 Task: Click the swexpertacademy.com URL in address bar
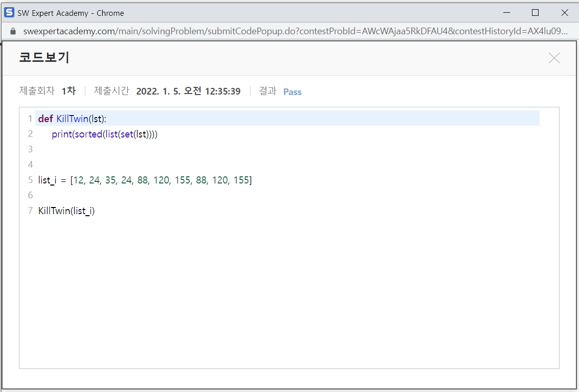[x=296, y=31]
